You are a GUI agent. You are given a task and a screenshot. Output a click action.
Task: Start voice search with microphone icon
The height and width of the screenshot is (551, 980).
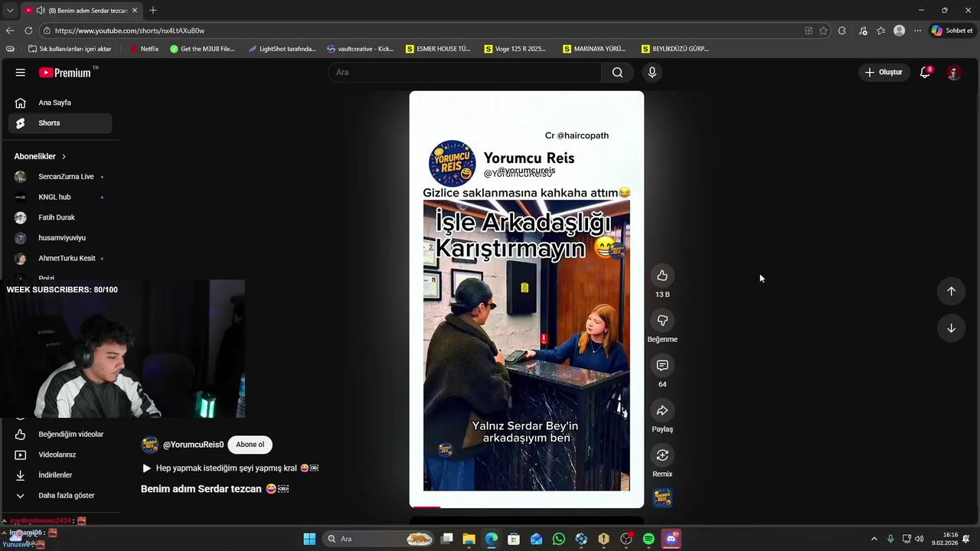pyautogui.click(x=652, y=72)
